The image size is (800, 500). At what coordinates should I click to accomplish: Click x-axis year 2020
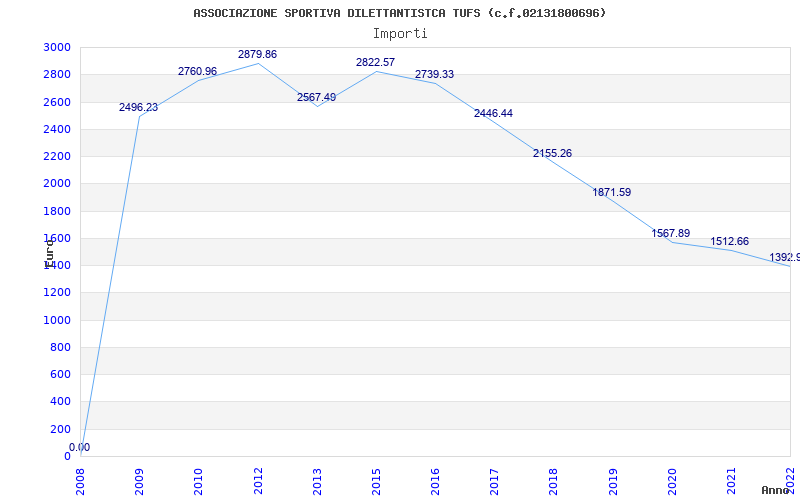coord(672,482)
